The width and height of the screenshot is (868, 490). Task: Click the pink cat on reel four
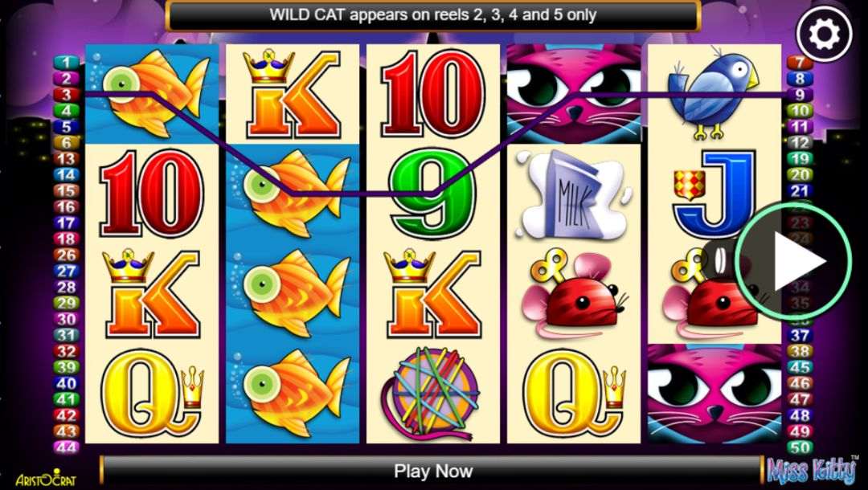pos(574,93)
